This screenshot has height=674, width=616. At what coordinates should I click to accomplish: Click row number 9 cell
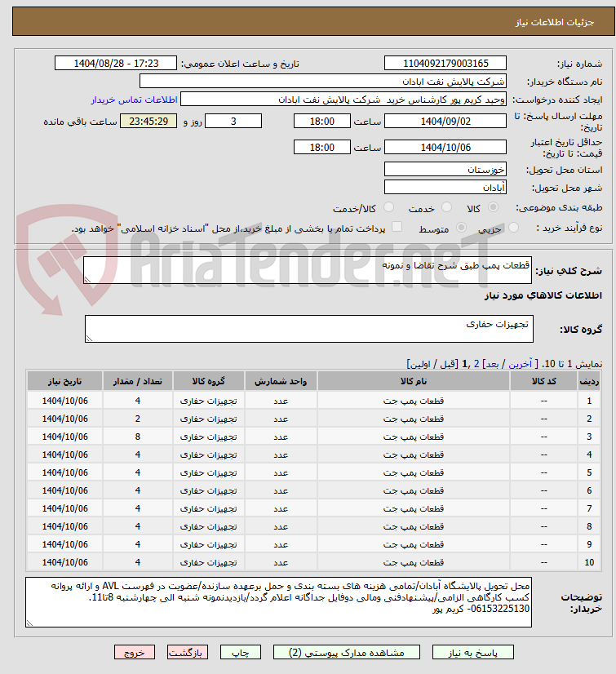589,544
